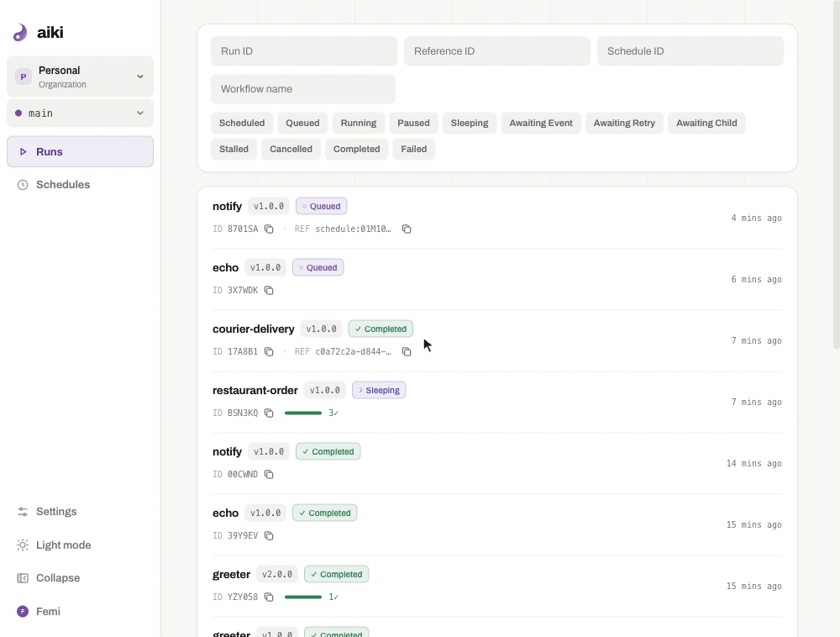This screenshot has width=840, height=637.
Task: Toggle the Awaiting Retry filter
Action: 624,124
